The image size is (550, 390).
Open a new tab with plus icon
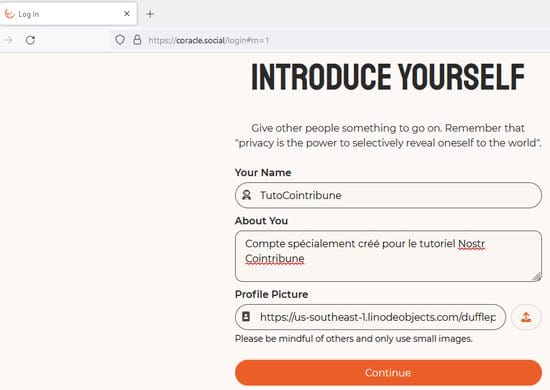150,14
